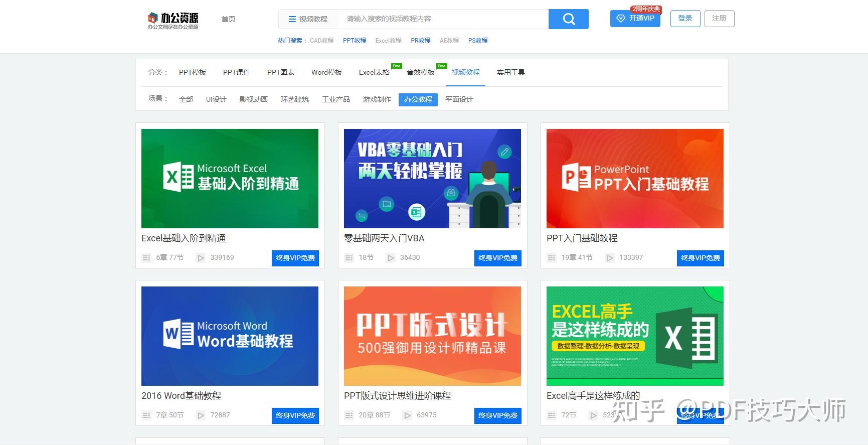Select the Word模板 category tab

coord(326,72)
